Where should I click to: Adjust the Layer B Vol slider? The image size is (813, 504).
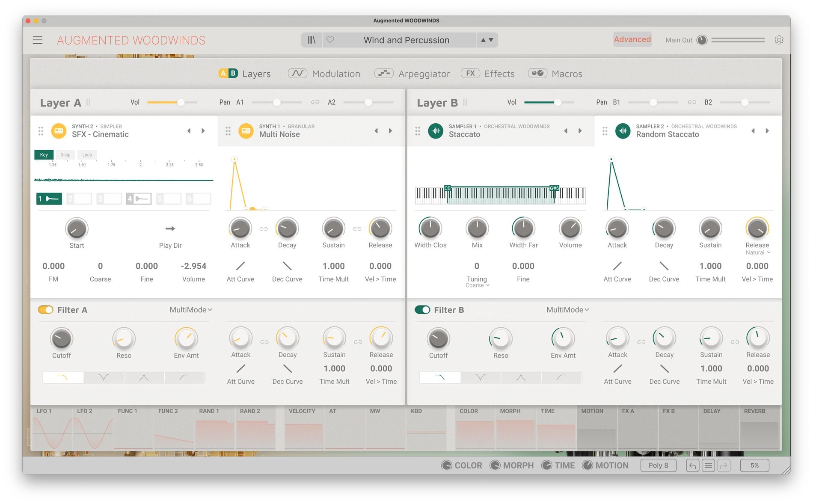(x=549, y=102)
